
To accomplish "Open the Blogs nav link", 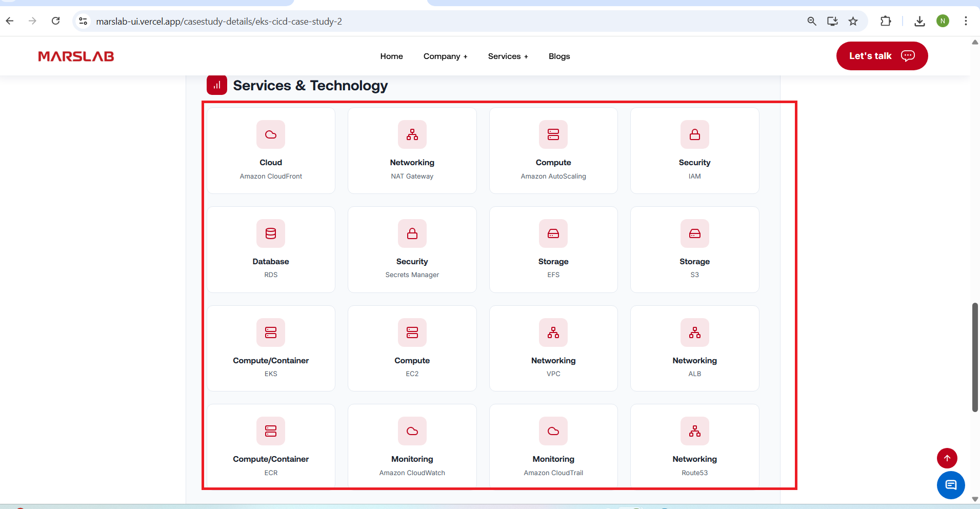I will tap(559, 56).
